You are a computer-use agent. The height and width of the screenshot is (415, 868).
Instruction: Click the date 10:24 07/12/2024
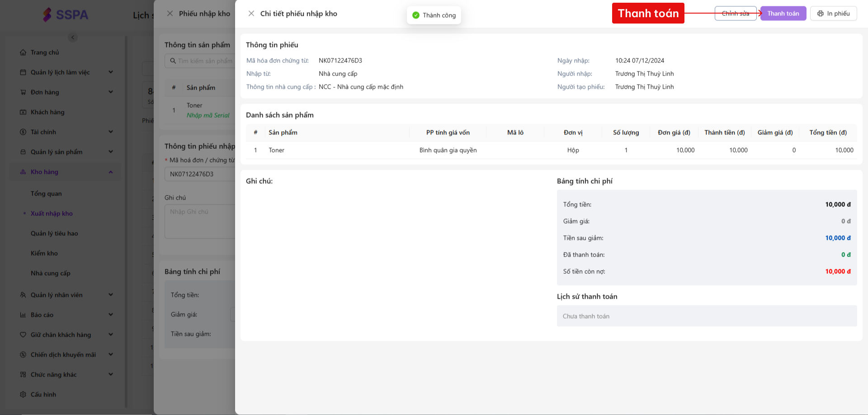point(640,61)
